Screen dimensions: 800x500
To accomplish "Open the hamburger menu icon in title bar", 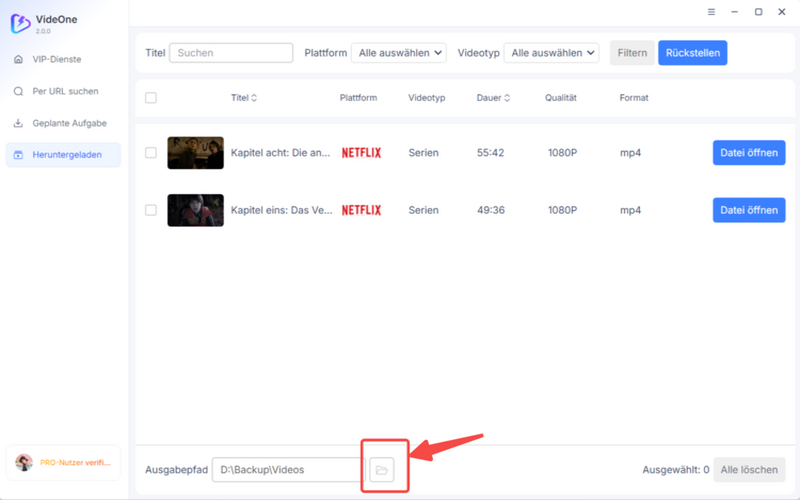I will pyautogui.click(x=711, y=12).
